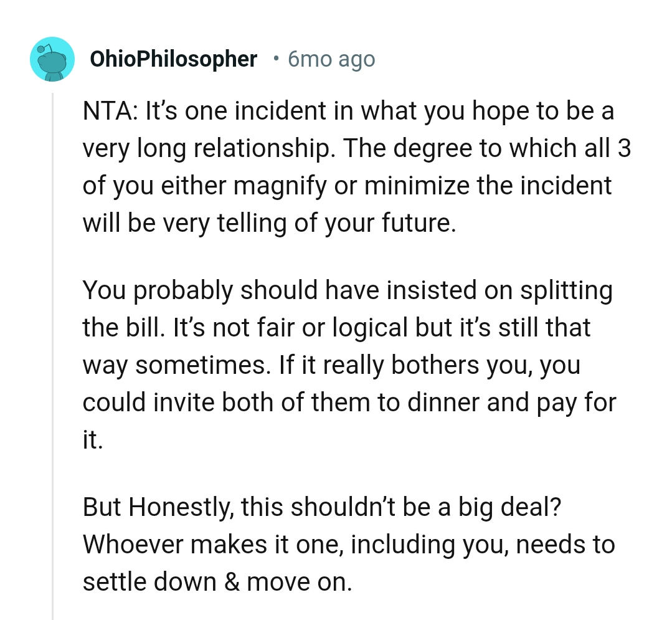Click the OhioPhilosopher Snoo avatar icon
This screenshot has height=620, width=672.
pyautogui.click(x=52, y=59)
